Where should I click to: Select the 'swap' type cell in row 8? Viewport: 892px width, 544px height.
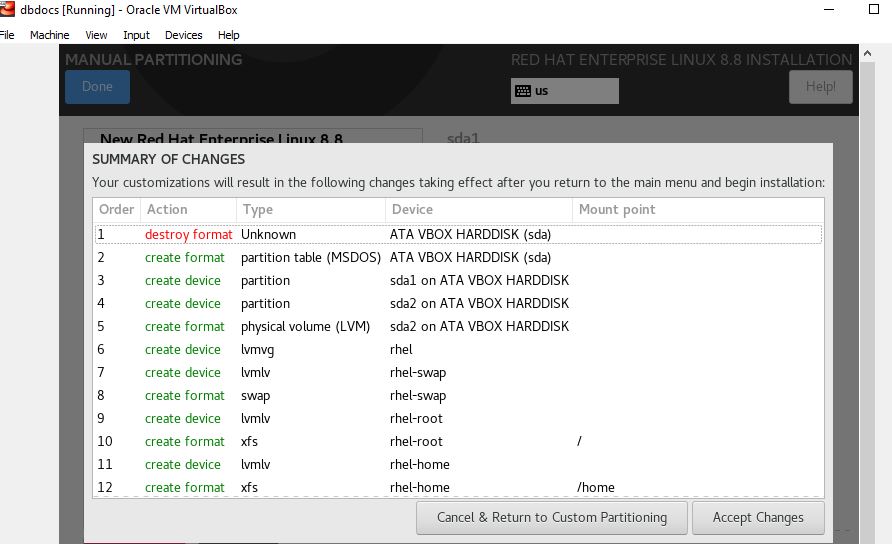[x=255, y=395]
